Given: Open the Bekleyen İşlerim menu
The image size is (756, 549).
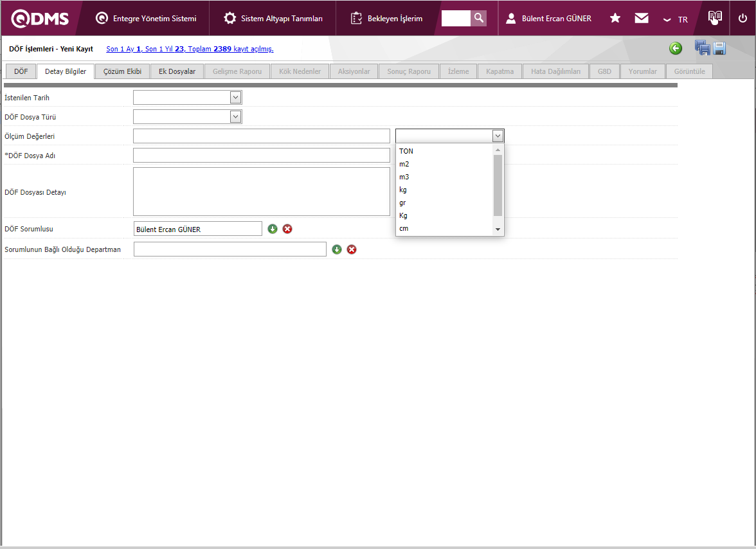Looking at the screenshot, I should (x=387, y=19).
